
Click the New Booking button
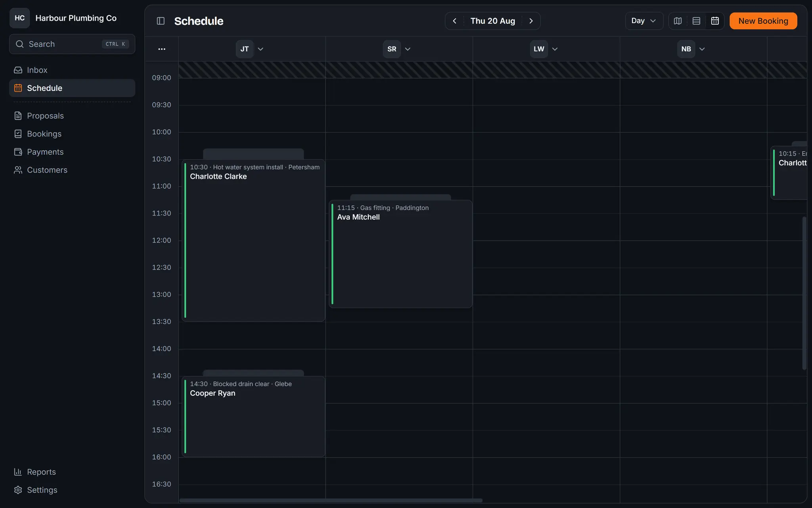pyautogui.click(x=763, y=21)
